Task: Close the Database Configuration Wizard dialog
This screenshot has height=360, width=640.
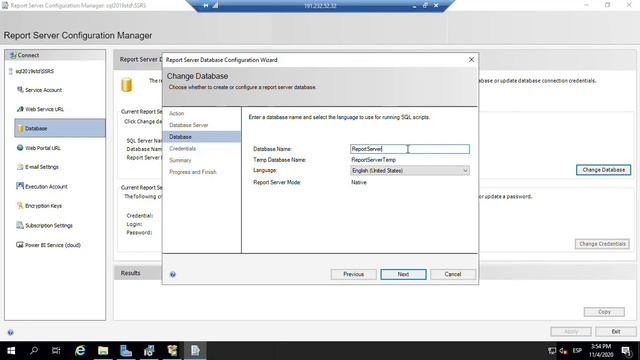Action: [471, 60]
